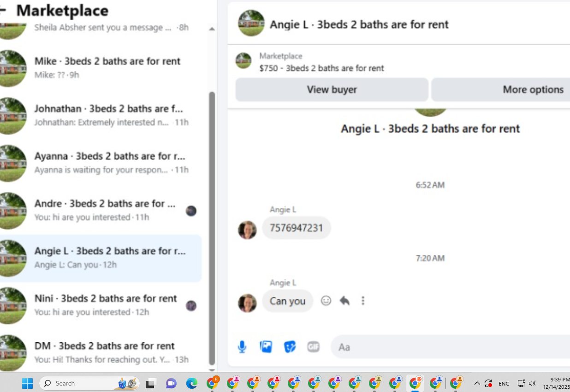
Task: Go back using the Marketplace back arrow
Action: 2,10
